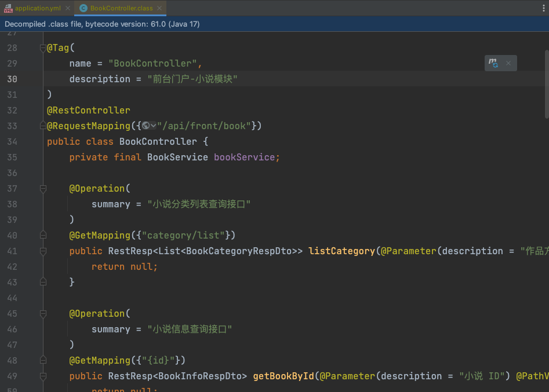Collapse the @Operation fold on line 37
Viewport: 549px width, 392px height.
(43, 189)
